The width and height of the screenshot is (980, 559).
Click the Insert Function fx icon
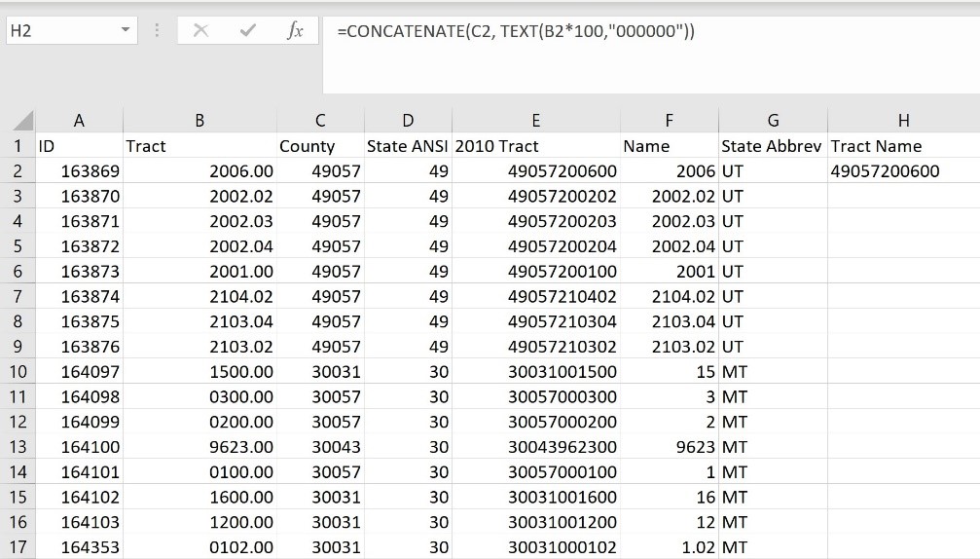pos(294,31)
